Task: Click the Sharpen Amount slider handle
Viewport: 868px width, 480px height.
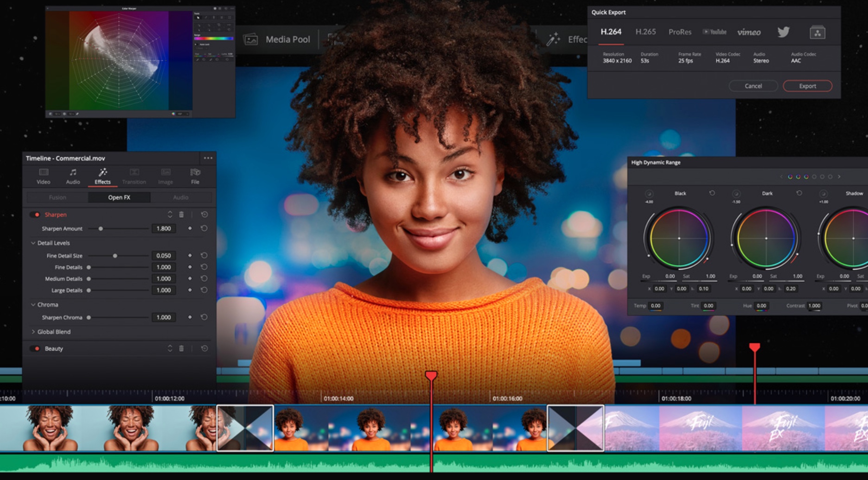Action: [x=101, y=228]
